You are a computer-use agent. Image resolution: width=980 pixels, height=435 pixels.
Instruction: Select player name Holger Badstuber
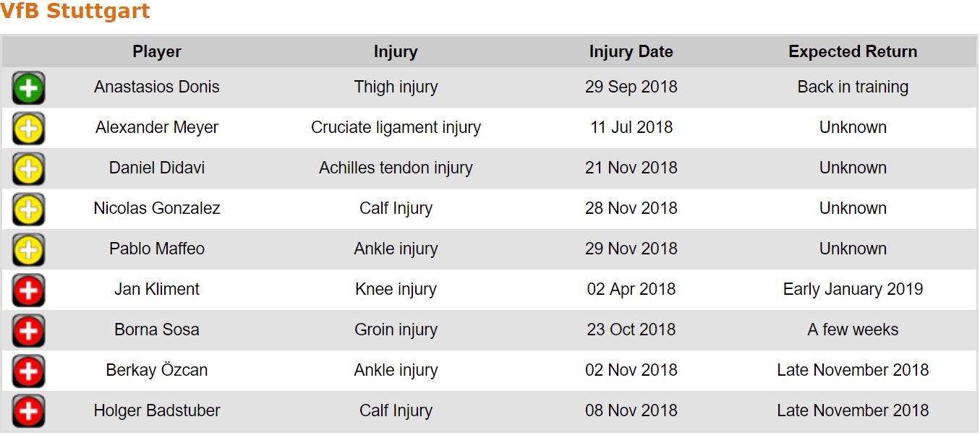(157, 411)
